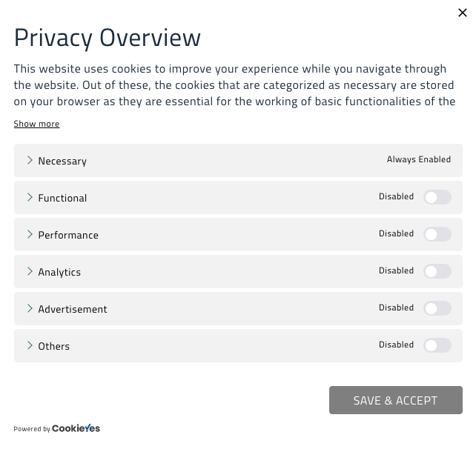Turn on the Analytics cookies switch
Viewport: 476px width, 449px height.
pyautogui.click(x=437, y=271)
